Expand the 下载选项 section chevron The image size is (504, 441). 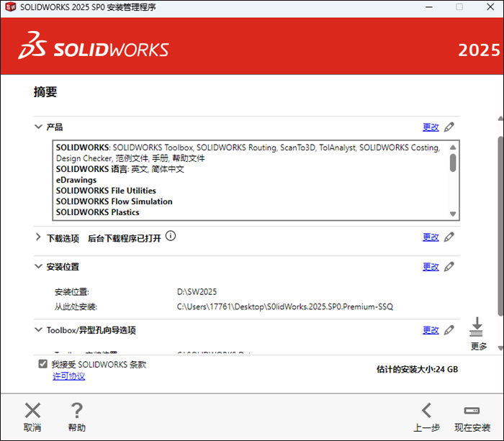coord(38,237)
